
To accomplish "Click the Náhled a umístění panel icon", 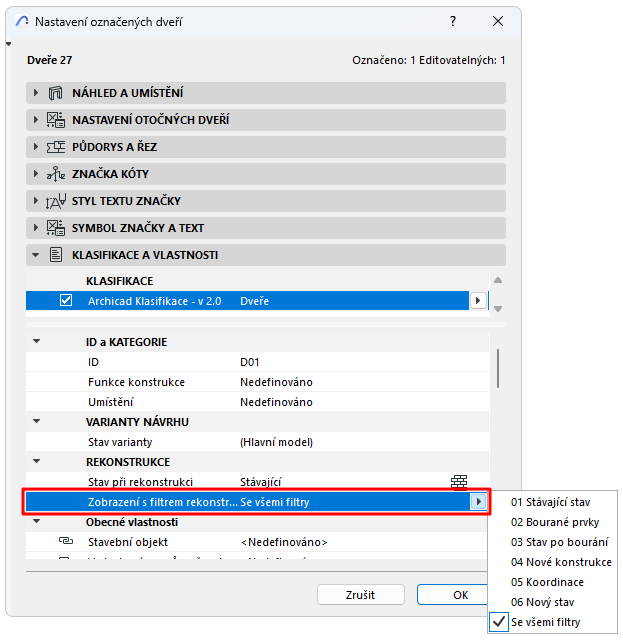I will click(56, 93).
